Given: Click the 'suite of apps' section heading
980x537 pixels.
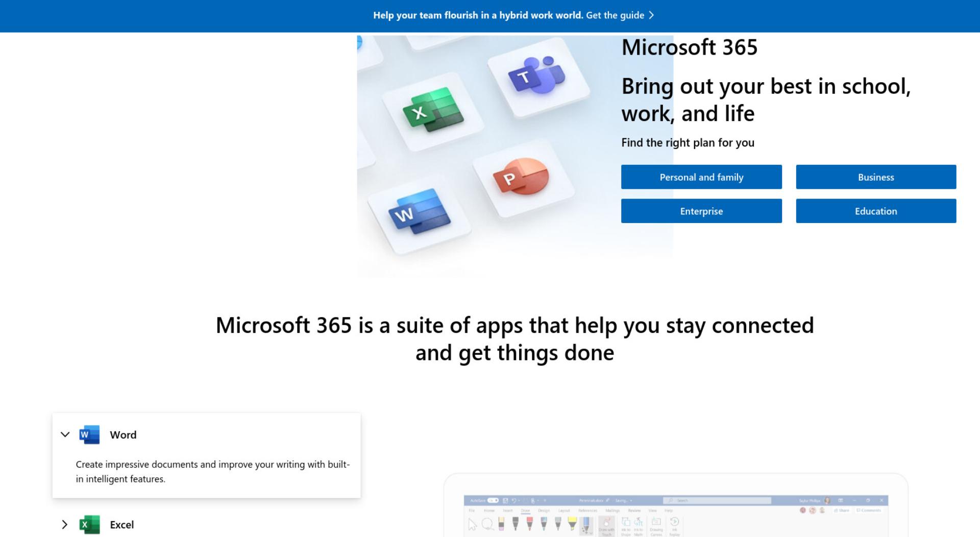Looking at the screenshot, I should 514,338.
